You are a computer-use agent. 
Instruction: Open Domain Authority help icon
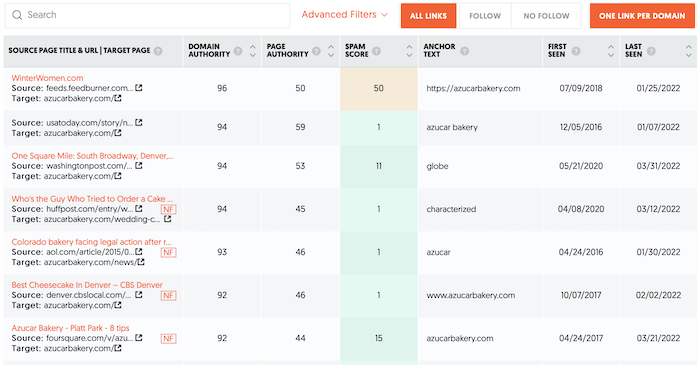pyautogui.click(x=238, y=51)
